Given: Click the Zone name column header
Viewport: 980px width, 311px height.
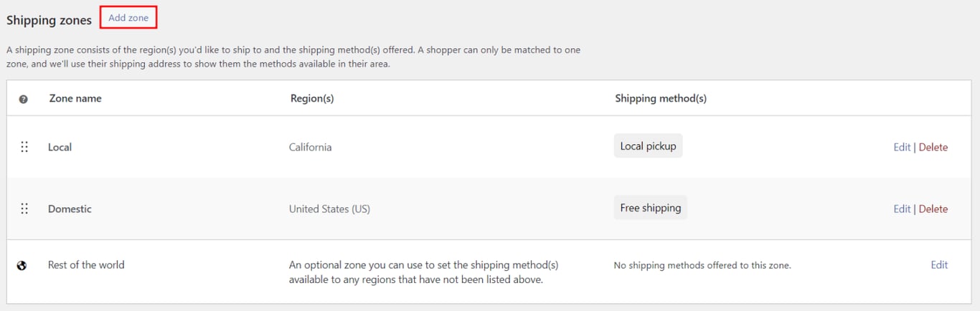Looking at the screenshot, I should tap(75, 98).
